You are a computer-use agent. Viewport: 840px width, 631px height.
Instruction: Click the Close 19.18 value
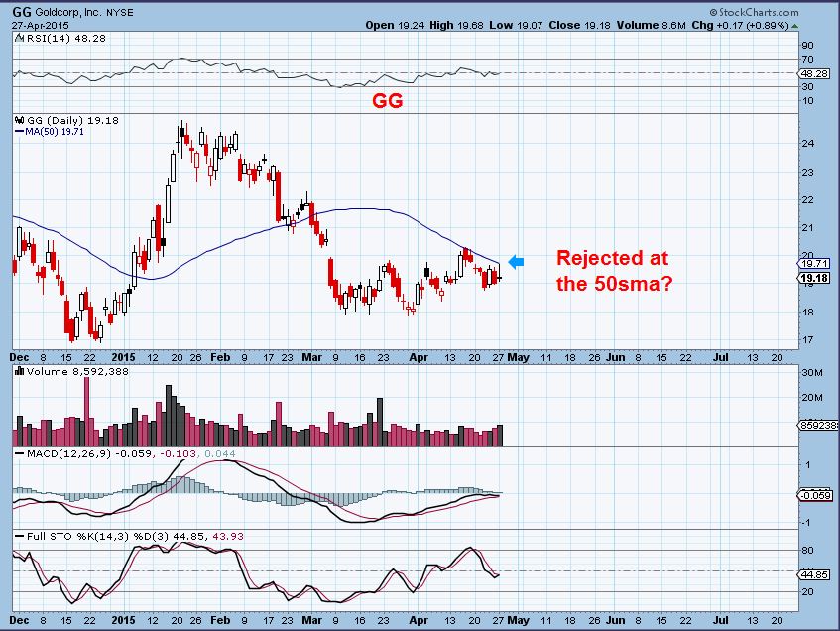coord(579,25)
